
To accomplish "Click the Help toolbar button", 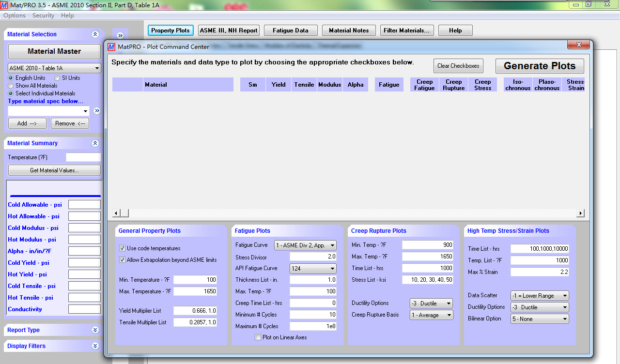I will click(x=455, y=30).
